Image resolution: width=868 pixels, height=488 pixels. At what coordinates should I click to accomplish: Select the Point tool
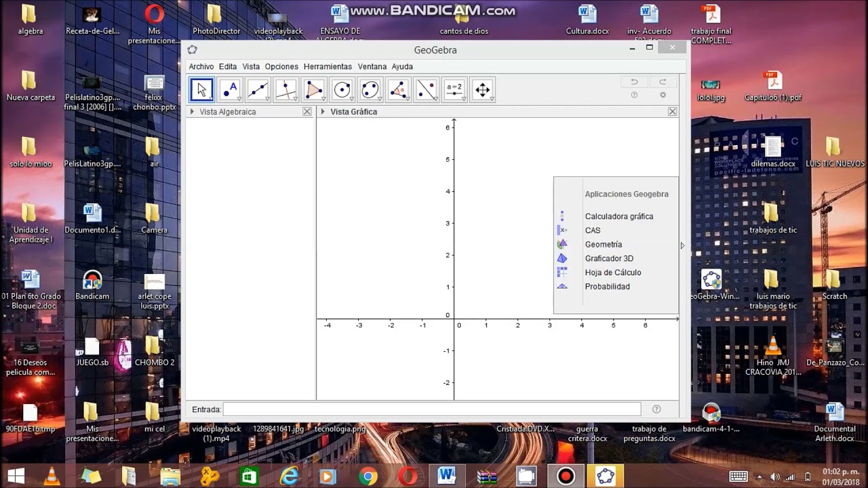(x=230, y=89)
